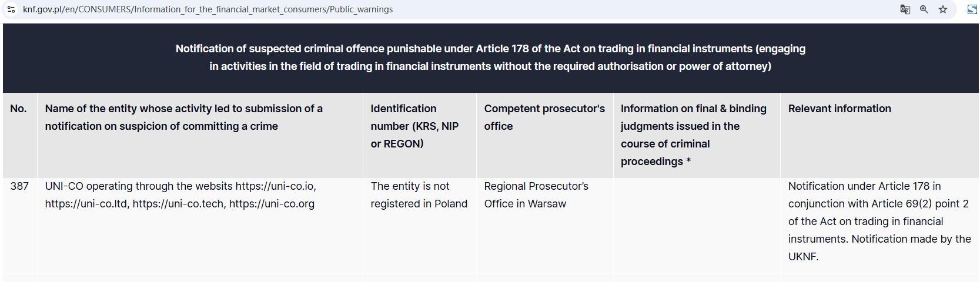
Task: Click the 'Identification number (KRS, NIP or REGON)' header
Action: point(414,126)
